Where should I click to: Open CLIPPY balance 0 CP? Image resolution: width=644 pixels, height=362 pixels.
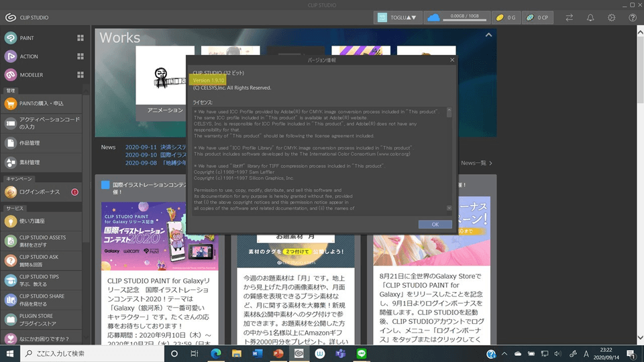coord(537,17)
